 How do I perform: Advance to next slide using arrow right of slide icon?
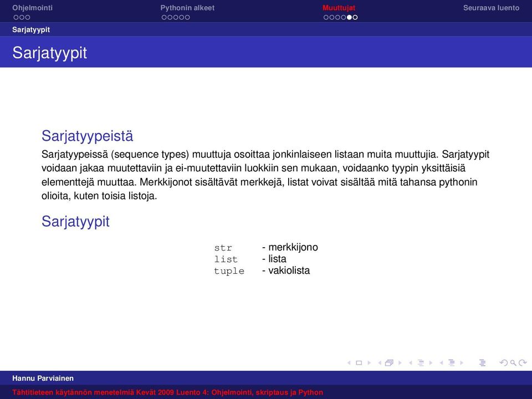369,362
